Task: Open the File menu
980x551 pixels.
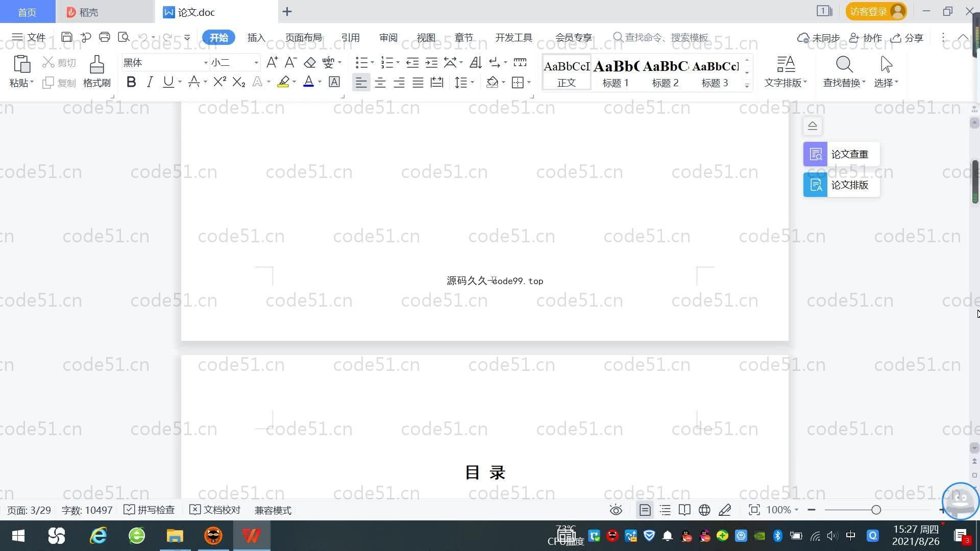Action: [x=29, y=37]
